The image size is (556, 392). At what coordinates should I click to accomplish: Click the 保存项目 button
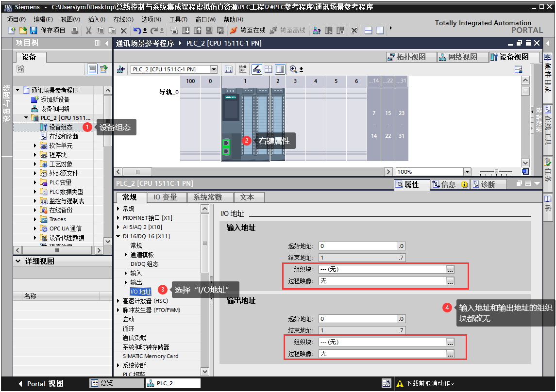[x=48, y=31]
